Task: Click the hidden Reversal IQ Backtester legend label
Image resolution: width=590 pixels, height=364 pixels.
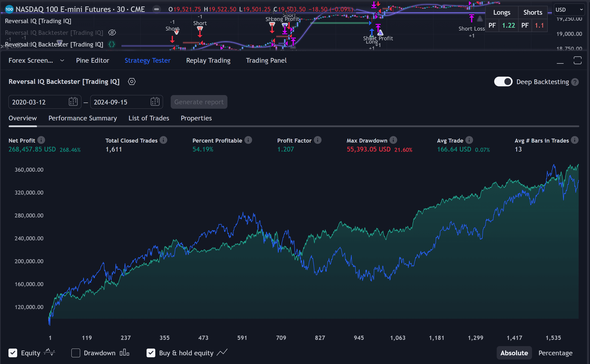Action: click(54, 33)
